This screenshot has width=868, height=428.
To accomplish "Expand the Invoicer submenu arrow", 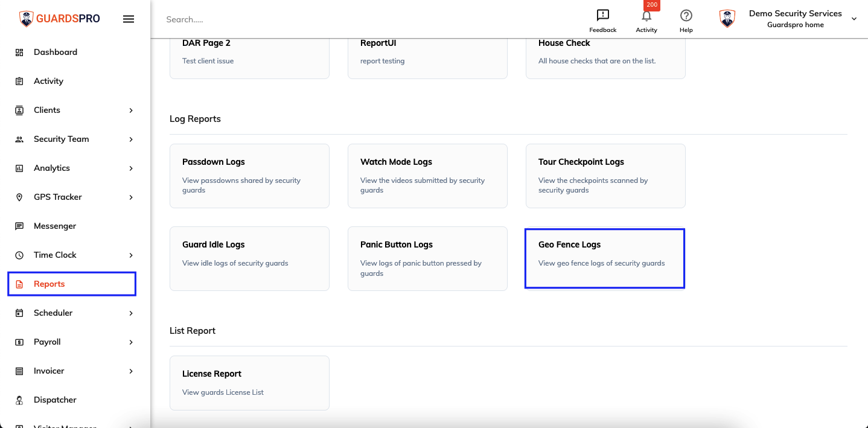I will pos(131,371).
